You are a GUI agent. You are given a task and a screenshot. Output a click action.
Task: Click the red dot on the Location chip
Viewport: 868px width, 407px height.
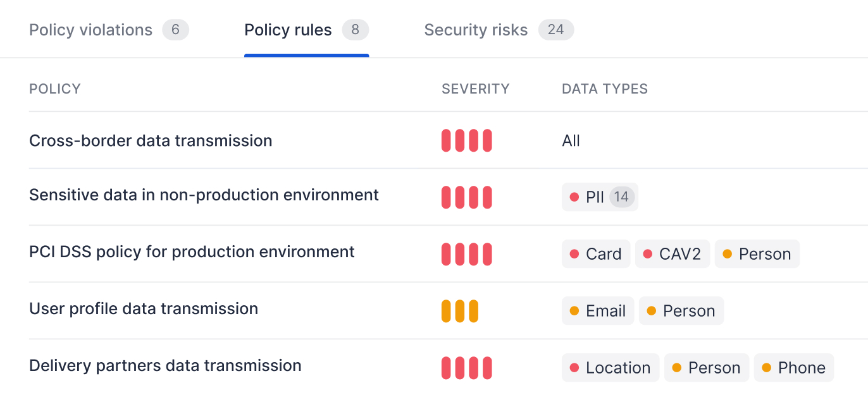(x=576, y=367)
